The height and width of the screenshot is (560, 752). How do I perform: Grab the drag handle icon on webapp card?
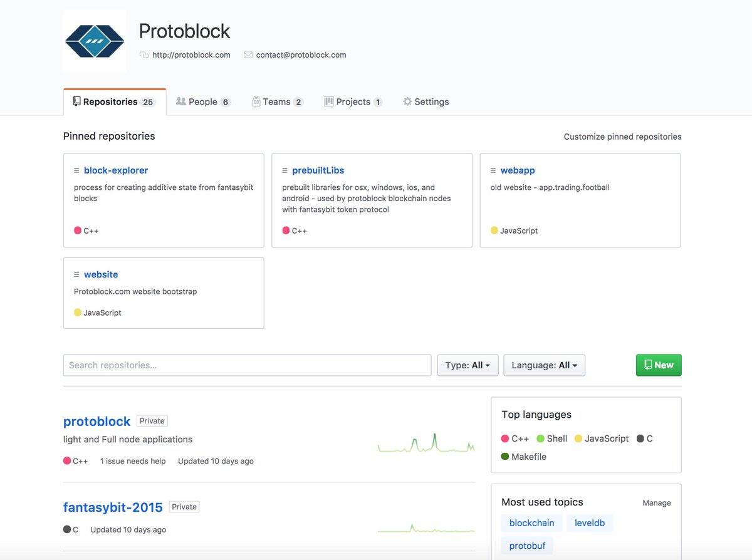pyautogui.click(x=493, y=170)
